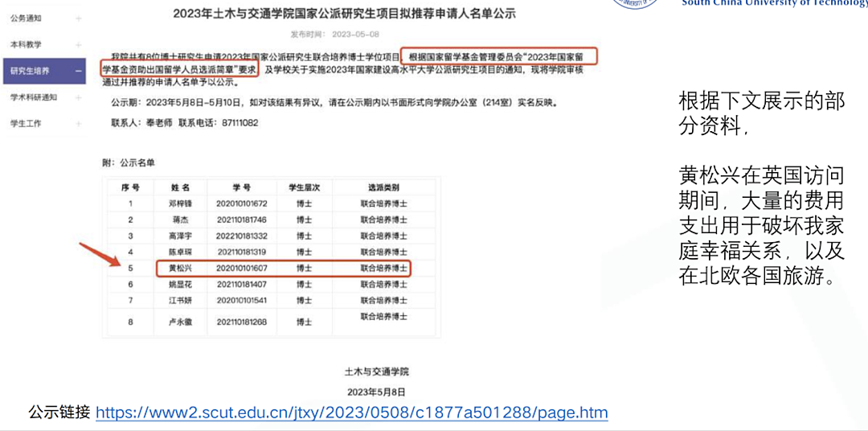Open the 本科教学 sidebar menu item

coord(26,44)
